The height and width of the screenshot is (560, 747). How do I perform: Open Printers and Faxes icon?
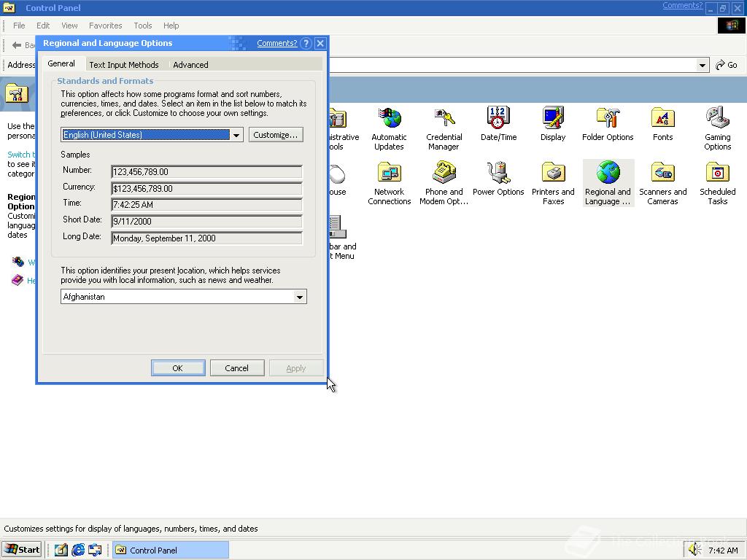coord(553,183)
